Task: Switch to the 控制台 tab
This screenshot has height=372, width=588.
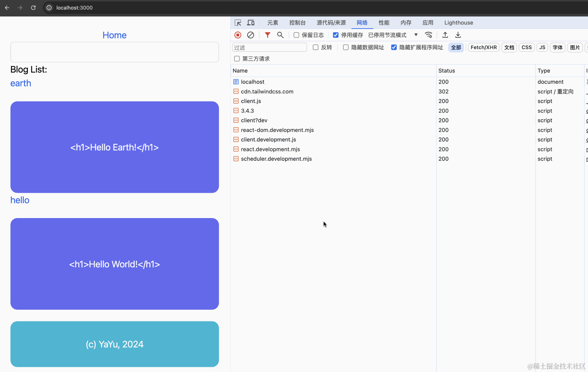Action: coord(297,22)
